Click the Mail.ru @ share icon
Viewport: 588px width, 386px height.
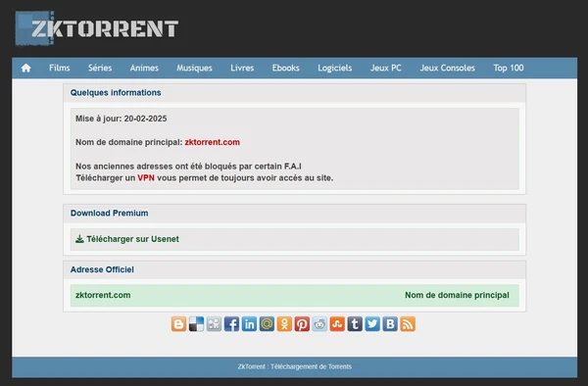pyautogui.click(x=267, y=324)
